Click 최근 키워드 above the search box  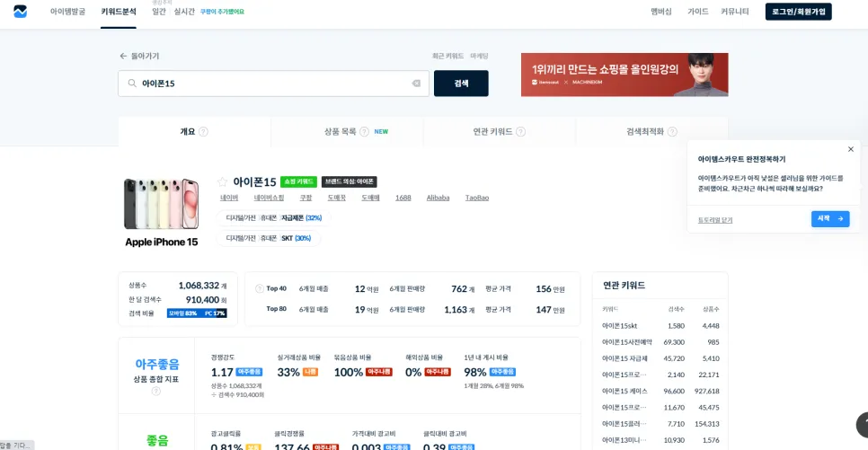[x=447, y=56]
